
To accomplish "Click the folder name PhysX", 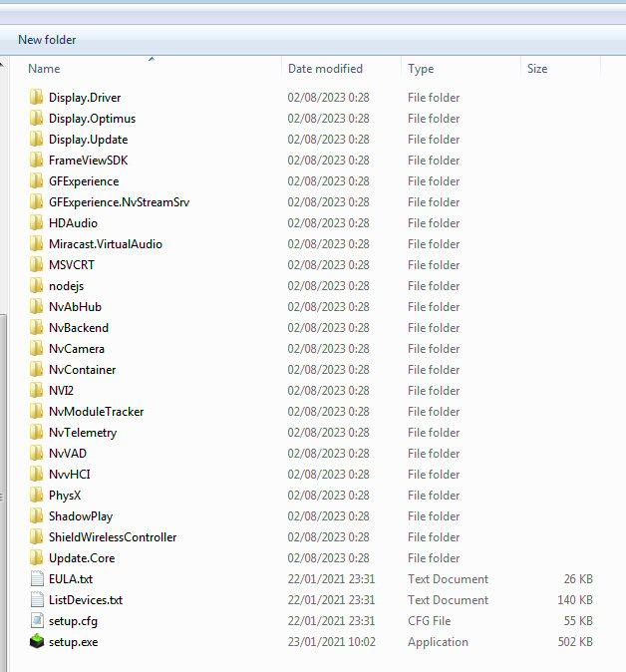I will (65, 496).
